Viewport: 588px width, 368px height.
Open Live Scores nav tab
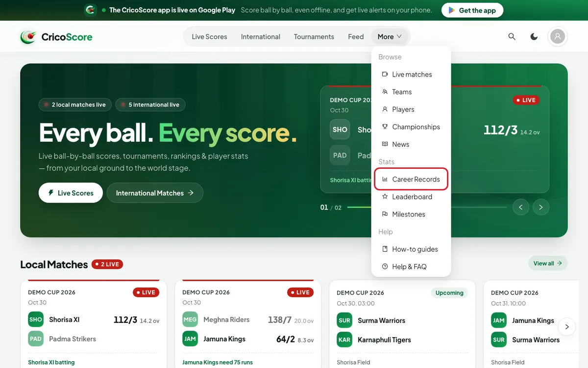click(209, 37)
